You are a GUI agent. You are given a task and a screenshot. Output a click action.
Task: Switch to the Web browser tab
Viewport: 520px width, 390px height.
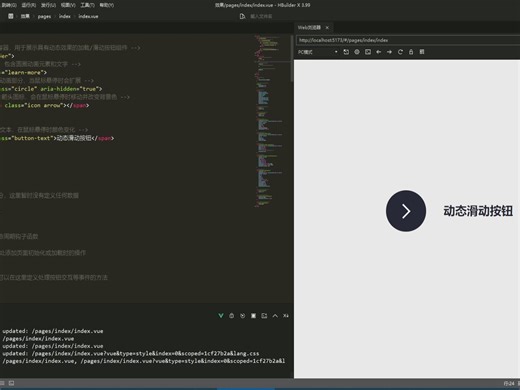click(x=309, y=28)
